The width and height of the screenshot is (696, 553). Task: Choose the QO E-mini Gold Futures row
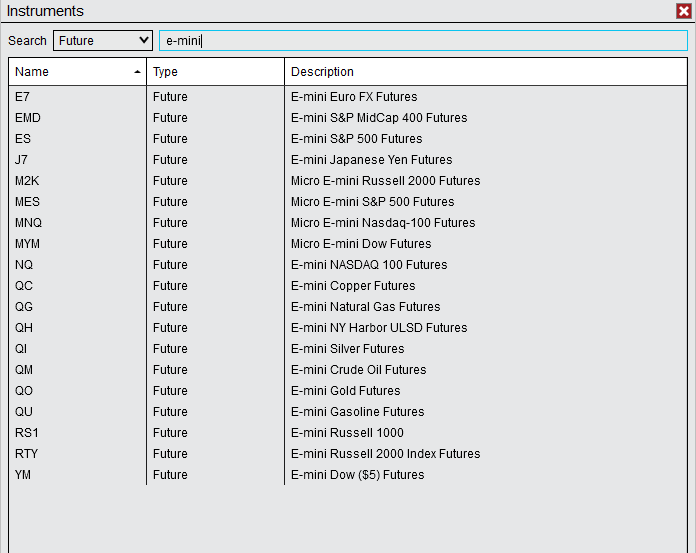tap(345, 391)
